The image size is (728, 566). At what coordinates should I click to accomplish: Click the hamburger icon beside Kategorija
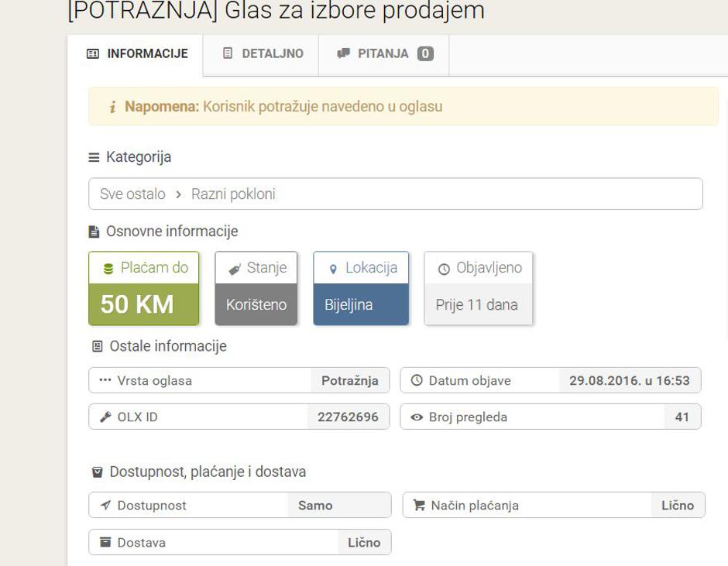[x=93, y=156]
